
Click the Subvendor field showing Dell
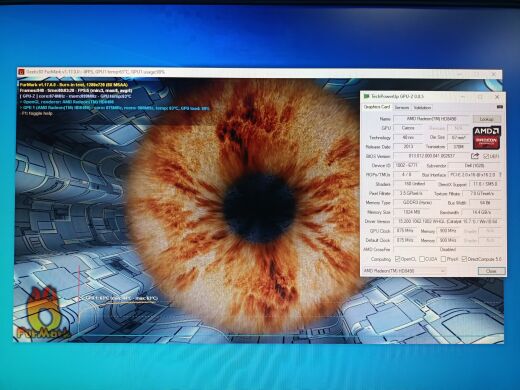[x=475, y=166]
